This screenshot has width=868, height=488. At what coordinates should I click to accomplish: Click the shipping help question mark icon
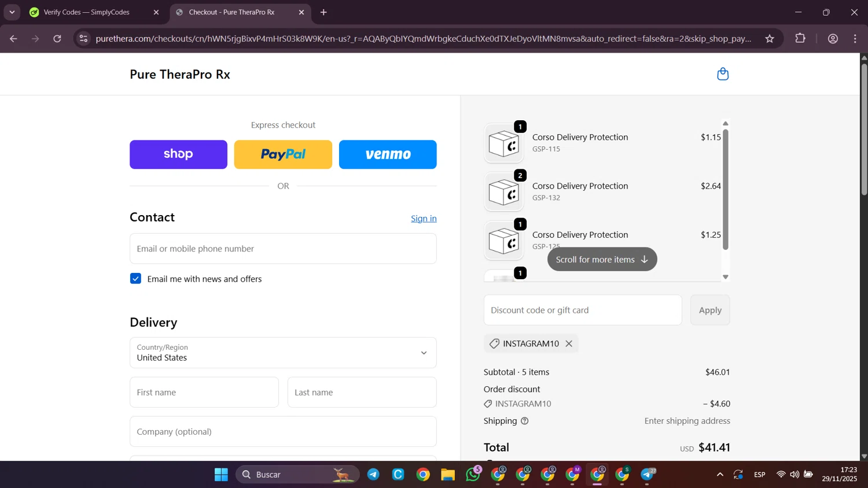coord(525,421)
